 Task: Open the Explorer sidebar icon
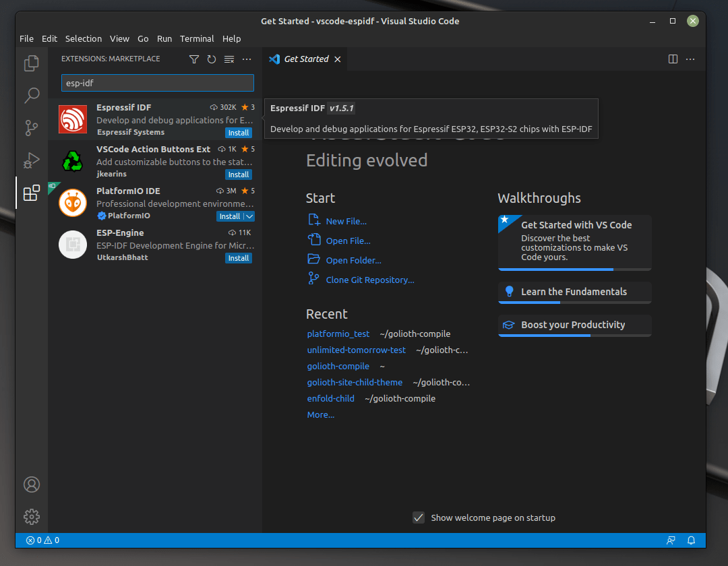tap(31, 63)
